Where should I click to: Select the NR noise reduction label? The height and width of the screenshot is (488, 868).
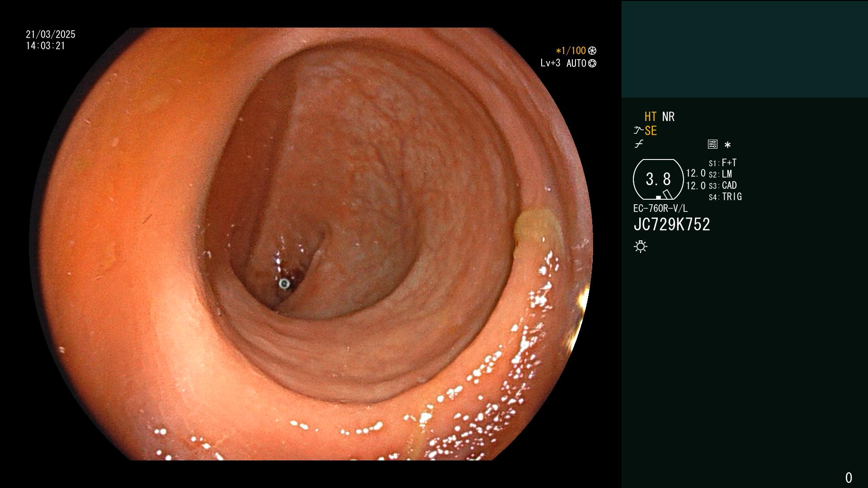(x=668, y=117)
